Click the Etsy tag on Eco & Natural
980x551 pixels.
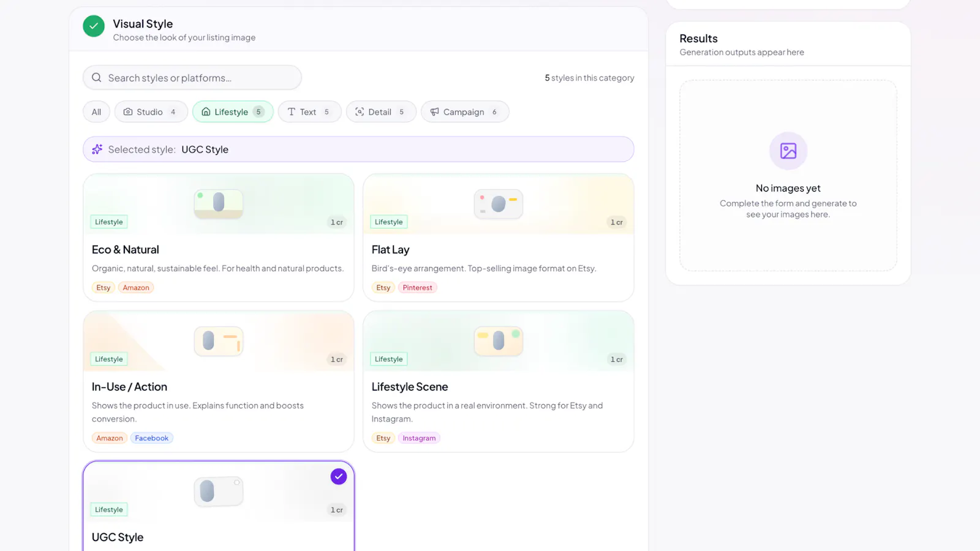click(x=104, y=288)
